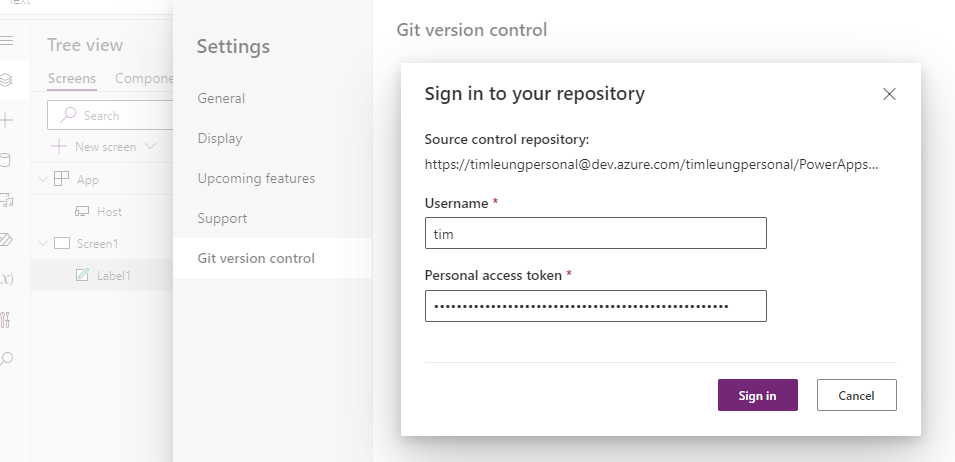The image size is (955, 462).
Task: Click the Sign in button
Action: [758, 395]
